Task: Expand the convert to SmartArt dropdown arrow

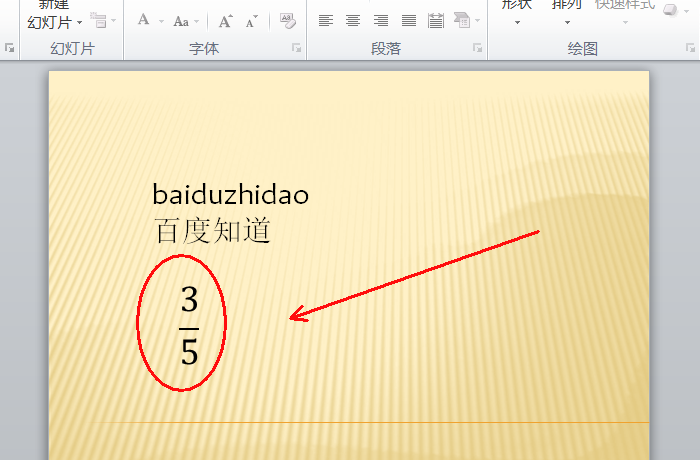Action: [x=477, y=21]
